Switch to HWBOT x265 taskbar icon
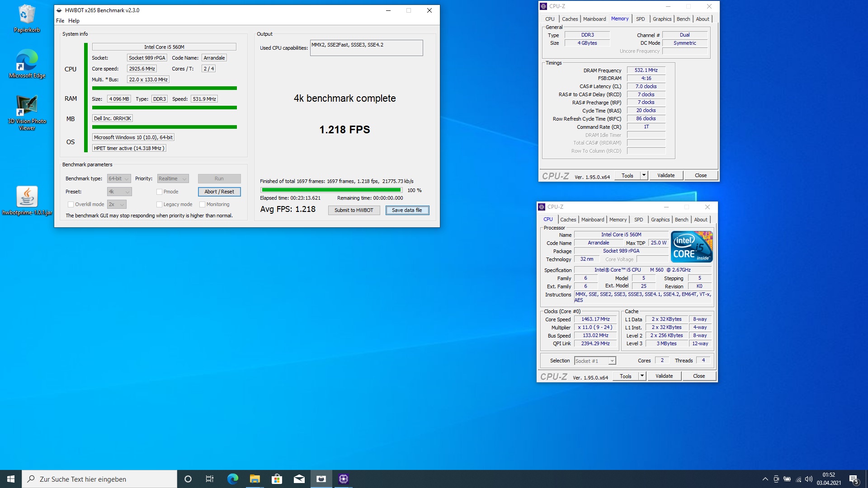 [321, 479]
